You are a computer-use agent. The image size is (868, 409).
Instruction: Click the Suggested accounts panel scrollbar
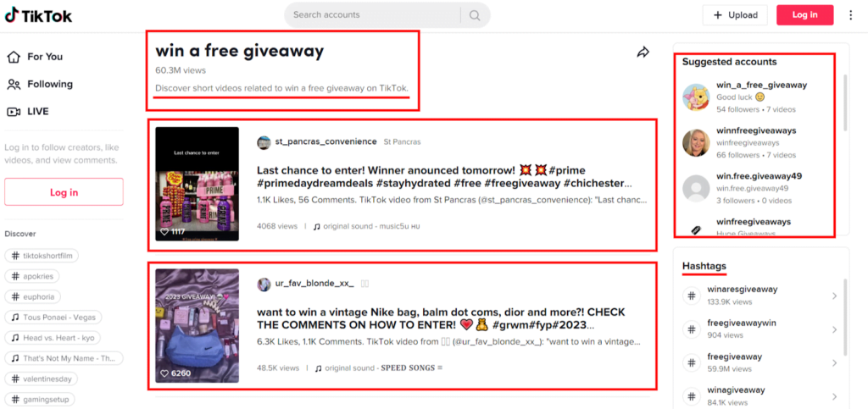click(x=845, y=102)
